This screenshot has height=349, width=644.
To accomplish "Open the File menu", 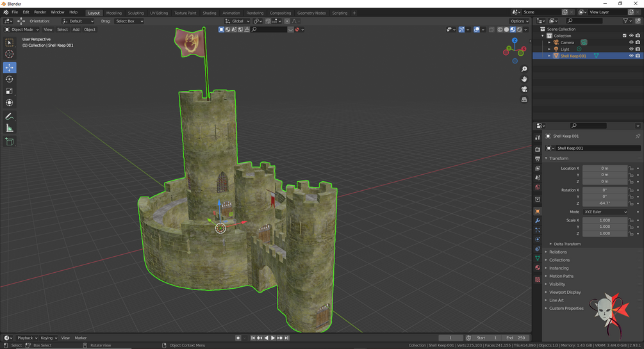I will click(x=15, y=12).
